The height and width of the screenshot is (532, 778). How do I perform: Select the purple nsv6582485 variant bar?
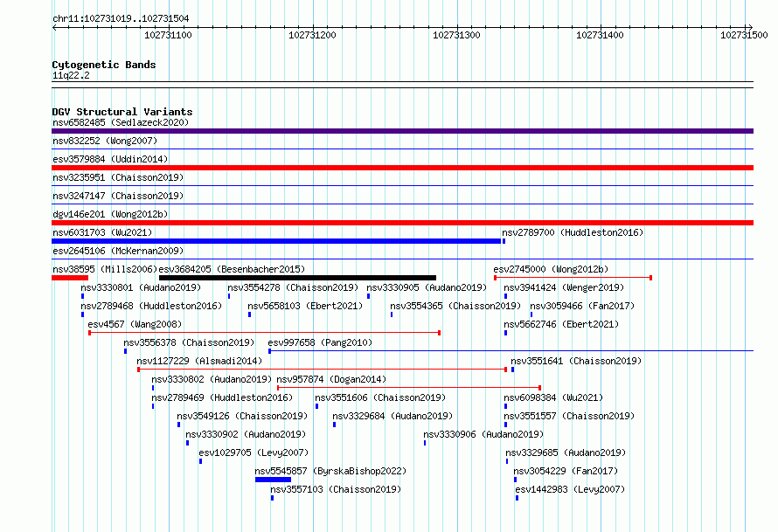402,131
